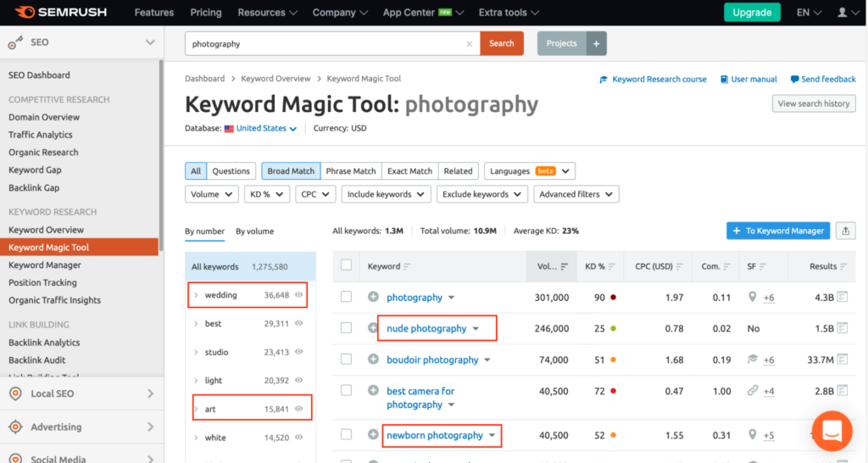Open the Languages beta dropdown

click(530, 171)
